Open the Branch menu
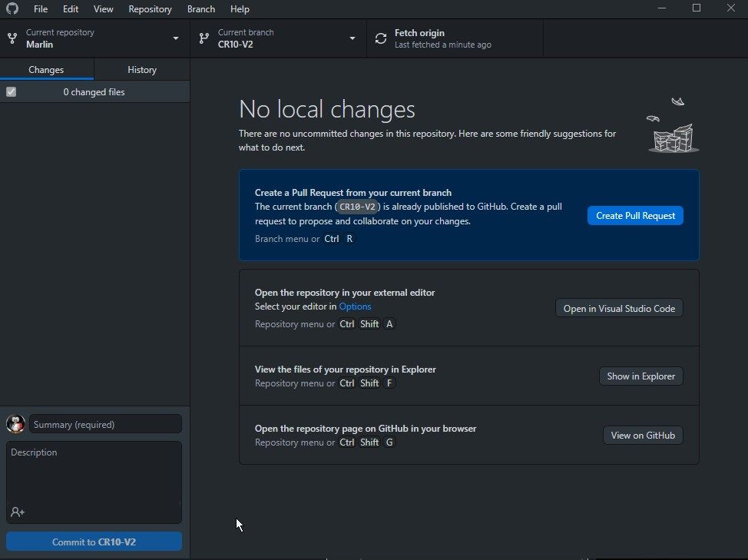 click(x=200, y=8)
